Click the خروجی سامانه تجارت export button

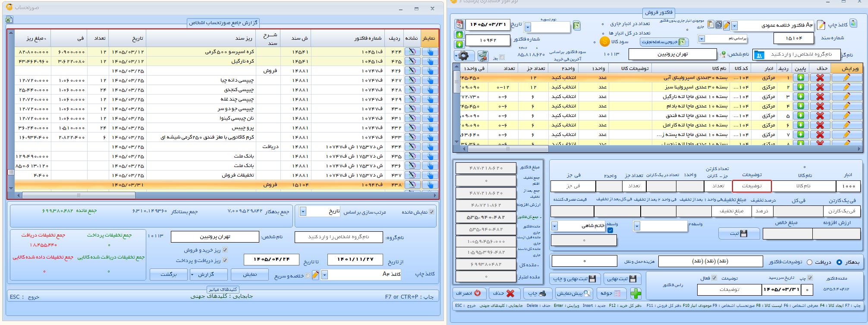coord(664,42)
